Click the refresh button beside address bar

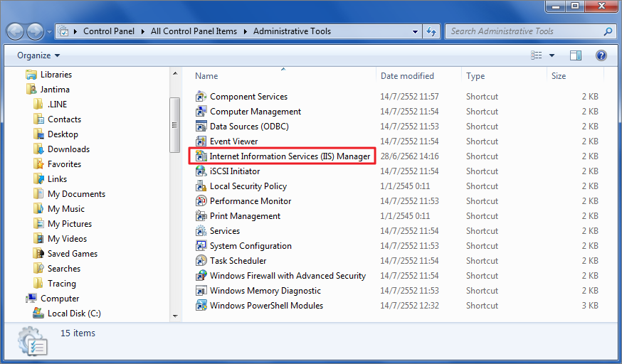(x=431, y=31)
